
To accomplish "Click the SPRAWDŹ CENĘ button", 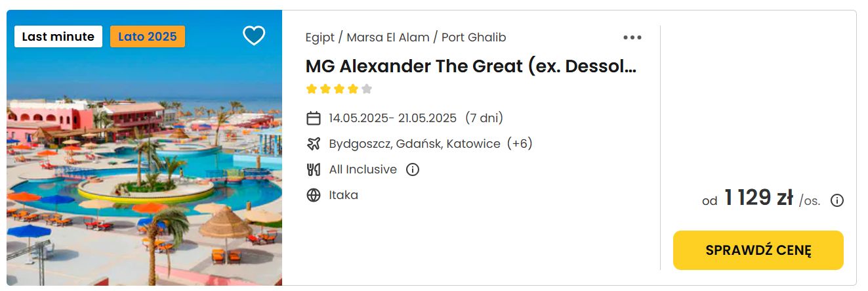I will (x=758, y=250).
